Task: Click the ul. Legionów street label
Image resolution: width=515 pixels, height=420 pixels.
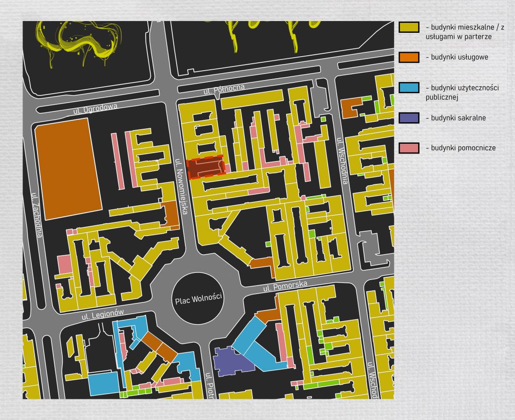Action: coord(103,314)
